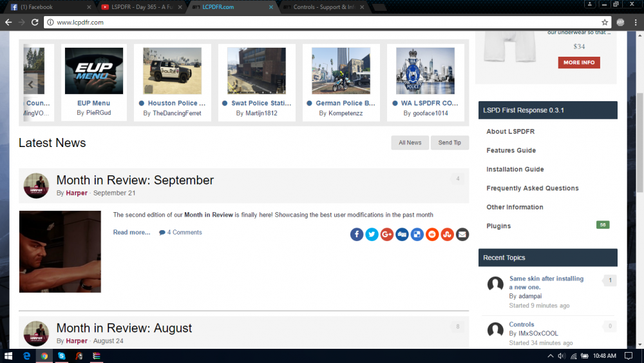Reload the page with refresh icon
This screenshot has height=363, width=644.
pos(35,22)
